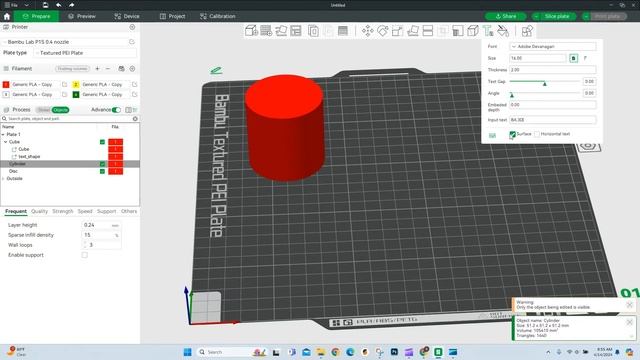Screen dimensions: 640x360
Task: Click the Slice plate button
Action: (557, 16)
